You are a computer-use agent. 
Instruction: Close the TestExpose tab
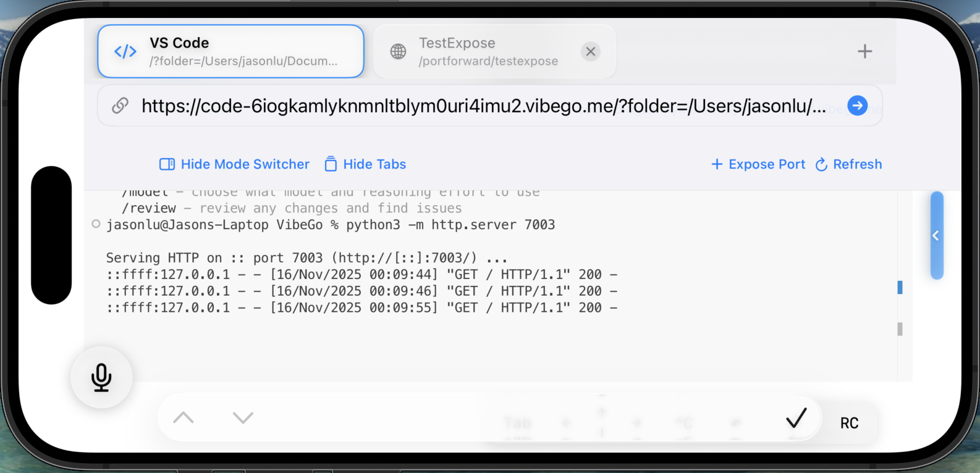point(590,52)
